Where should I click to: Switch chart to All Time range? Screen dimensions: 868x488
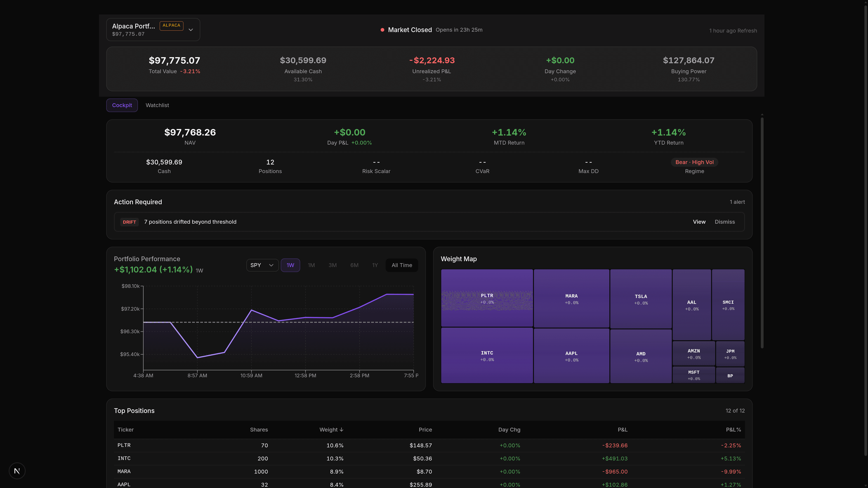pos(402,265)
